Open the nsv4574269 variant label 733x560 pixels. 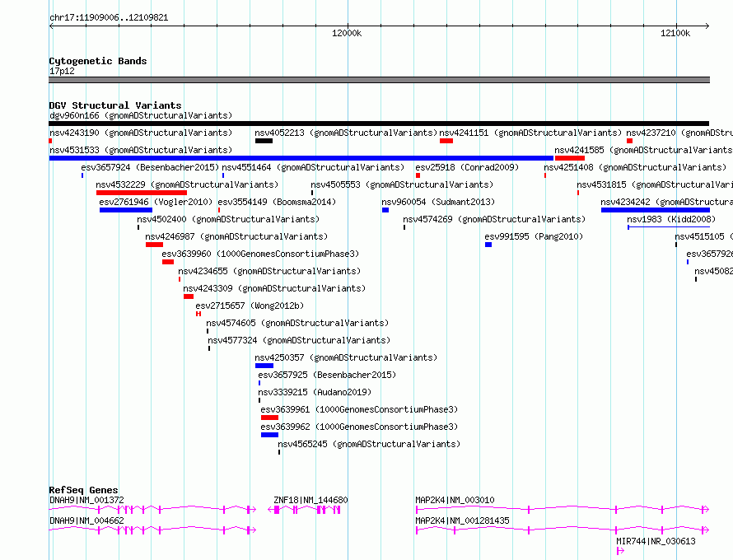click(x=494, y=219)
